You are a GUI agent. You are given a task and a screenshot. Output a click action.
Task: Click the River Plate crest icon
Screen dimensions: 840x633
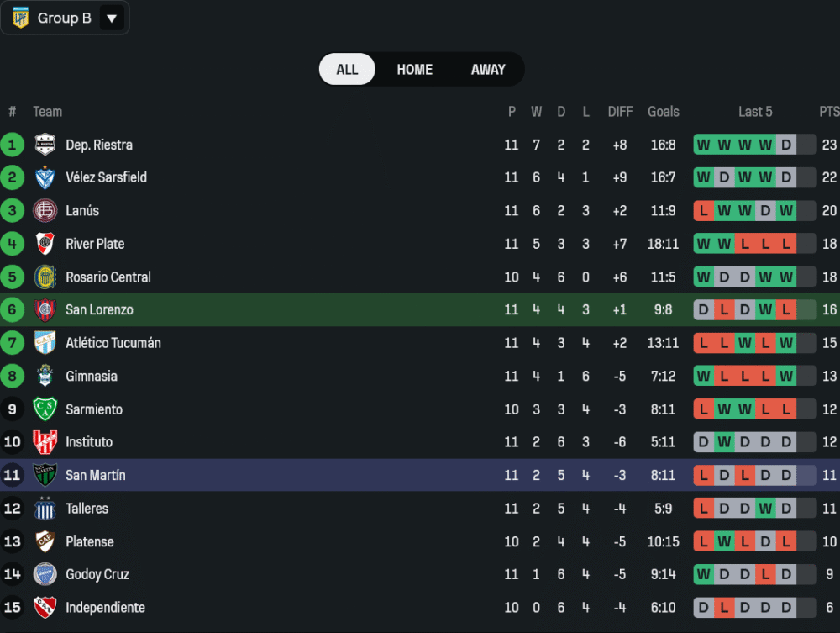pyautogui.click(x=45, y=244)
